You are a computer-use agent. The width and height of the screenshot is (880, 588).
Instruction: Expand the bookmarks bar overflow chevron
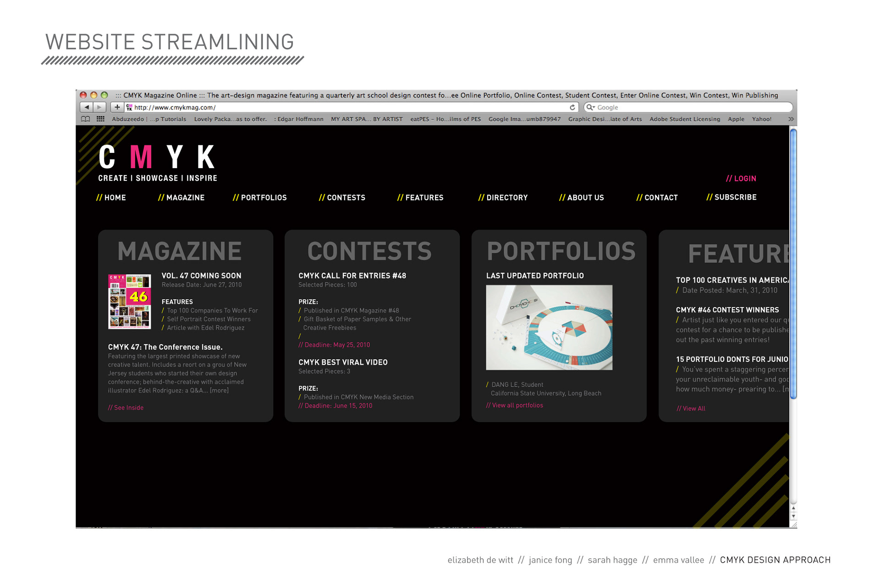click(791, 119)
